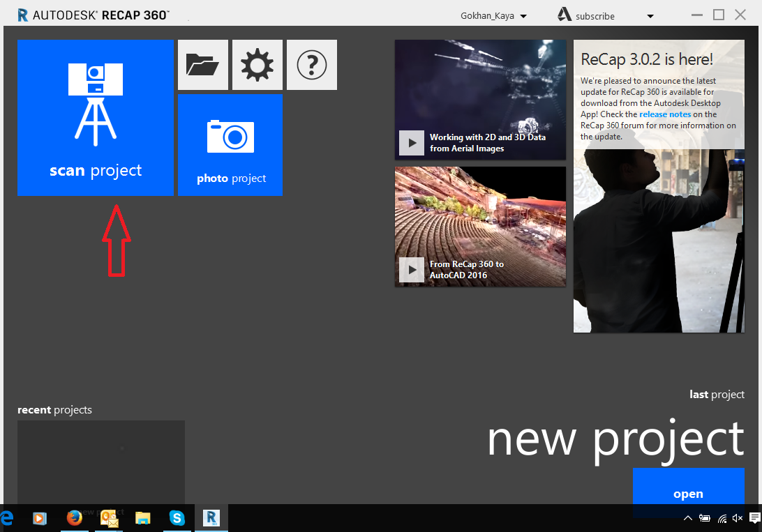Click the Autodesk ReCap 360 logo
762x532 pixels.
coord(94,15)
